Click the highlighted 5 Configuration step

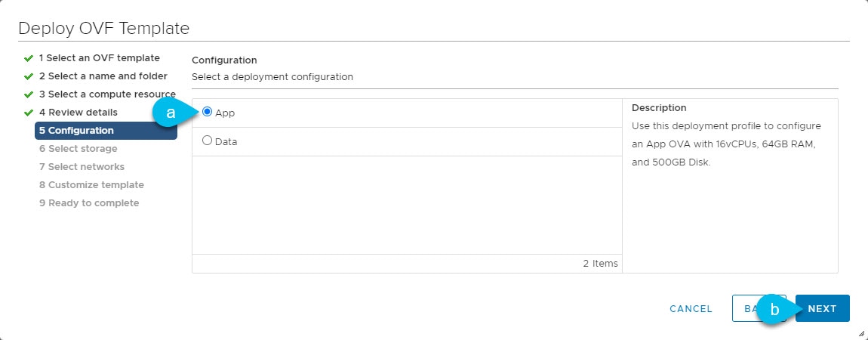tap(106, 131)
